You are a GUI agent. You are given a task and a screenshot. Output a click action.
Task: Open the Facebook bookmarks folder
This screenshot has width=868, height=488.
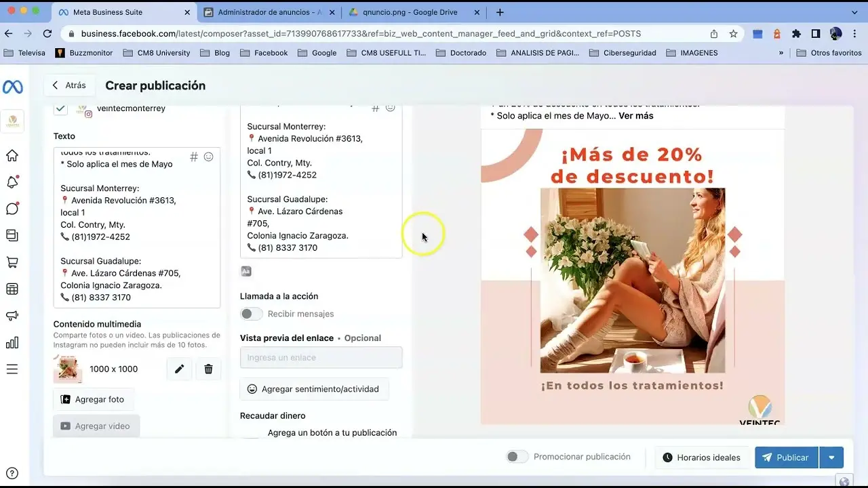pos(264,53)
